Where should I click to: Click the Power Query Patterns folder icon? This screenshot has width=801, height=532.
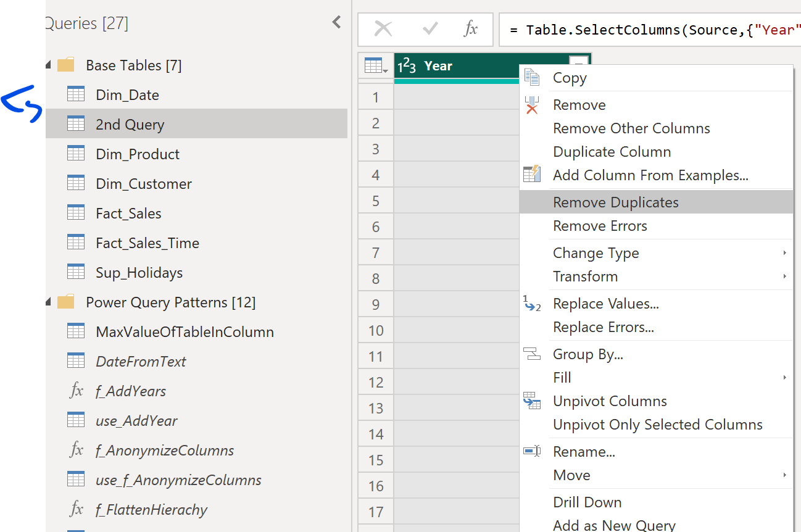point(66,302)
